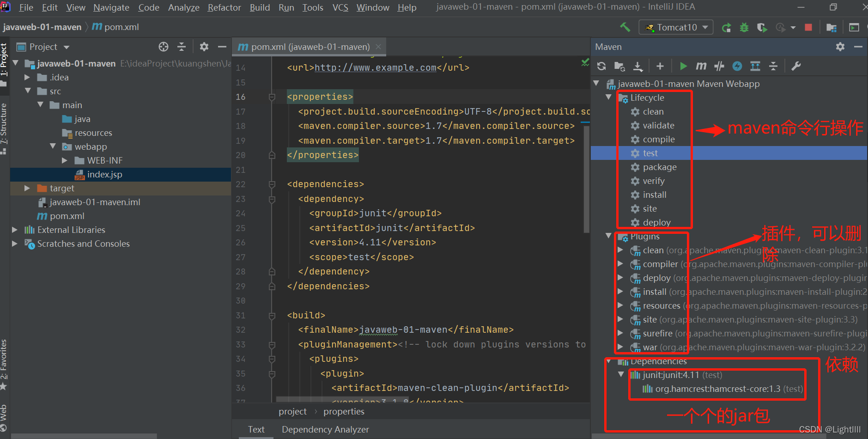Select the install lifecycle phase
Viewport: 868px width, 439px height.
click(x=655, y=195)
